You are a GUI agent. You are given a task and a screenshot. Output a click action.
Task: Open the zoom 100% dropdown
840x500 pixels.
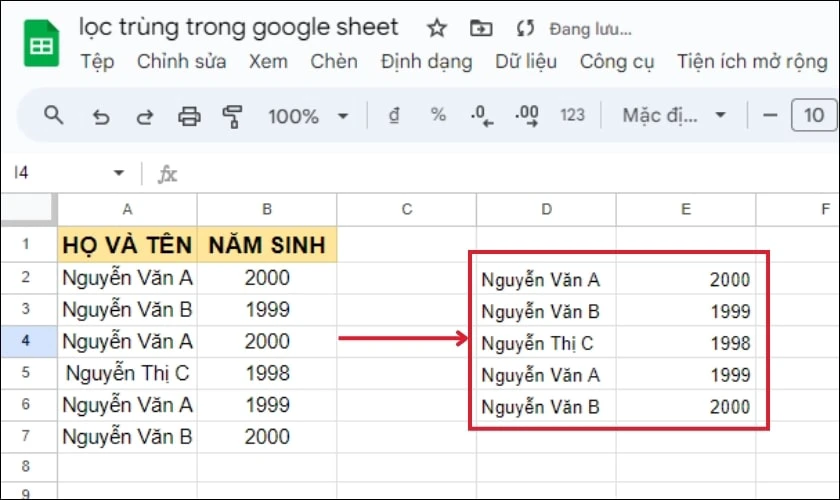pos(308,116)
